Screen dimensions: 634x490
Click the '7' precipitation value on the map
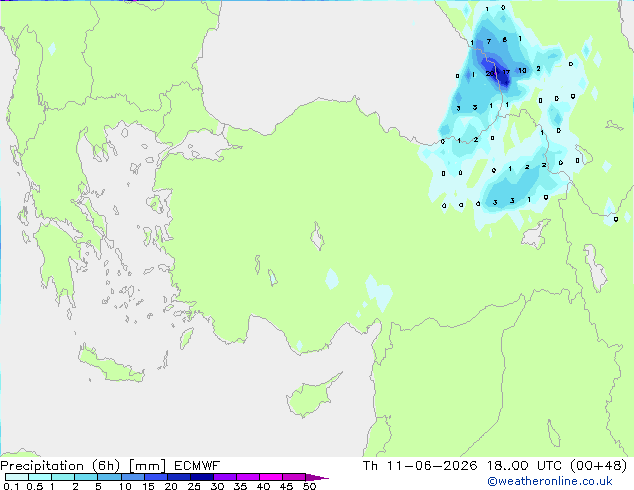[489, 41]
